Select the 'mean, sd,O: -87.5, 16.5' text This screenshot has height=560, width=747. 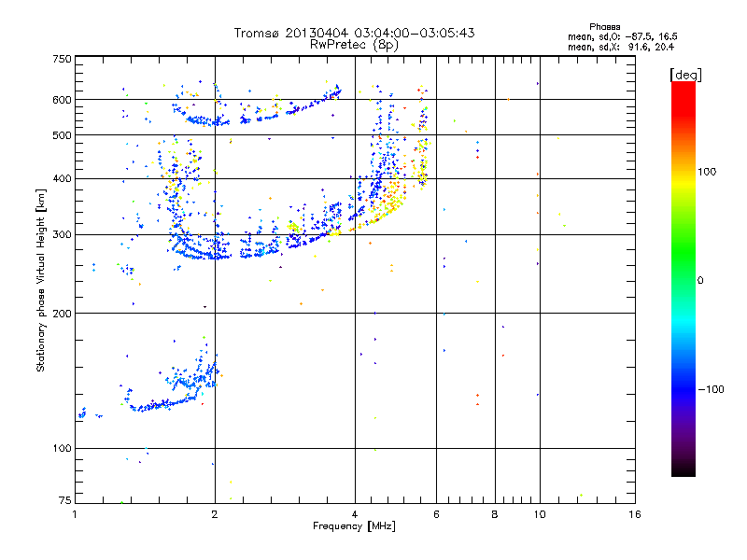[622, 36]
